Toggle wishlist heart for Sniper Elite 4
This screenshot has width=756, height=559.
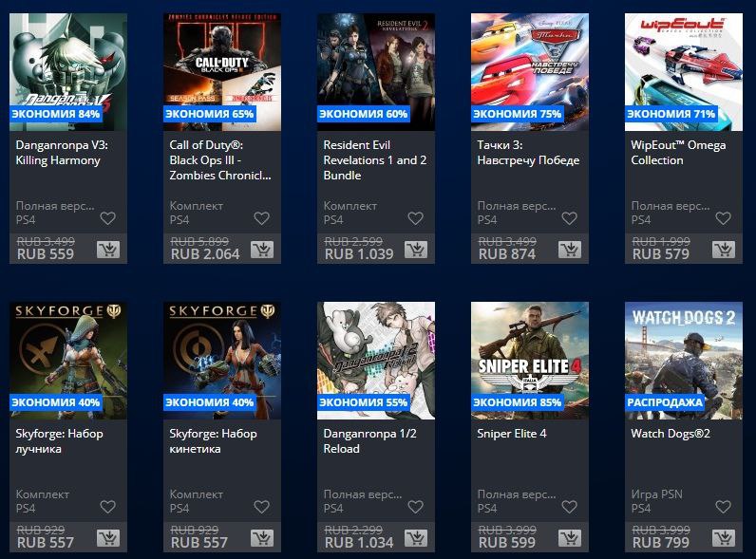click(x=570, y=507)
